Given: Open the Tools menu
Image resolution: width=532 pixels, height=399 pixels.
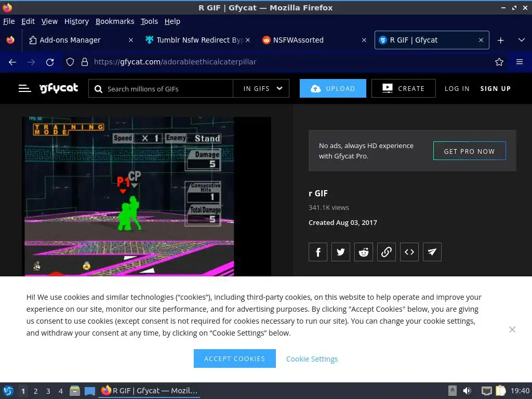Looking at the screenshot, I should [149, 21].
